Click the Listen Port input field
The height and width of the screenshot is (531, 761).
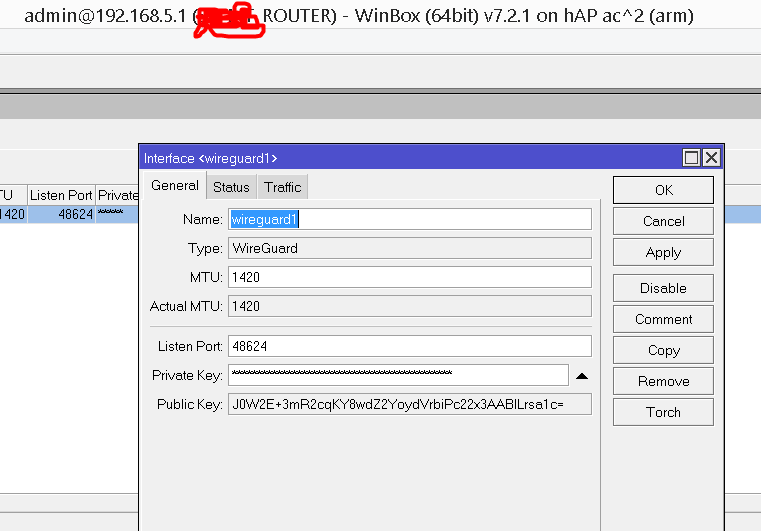tap(410, 346)
